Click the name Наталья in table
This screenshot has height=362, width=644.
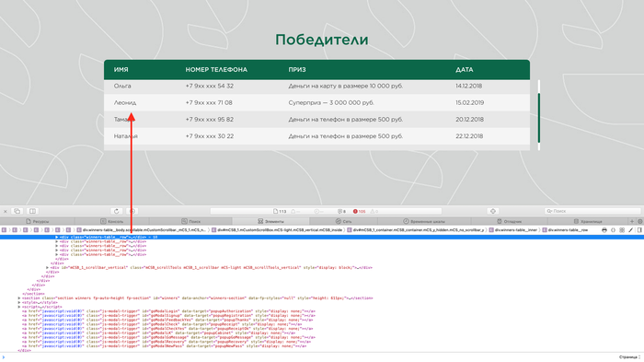click(x=126, y=136)
